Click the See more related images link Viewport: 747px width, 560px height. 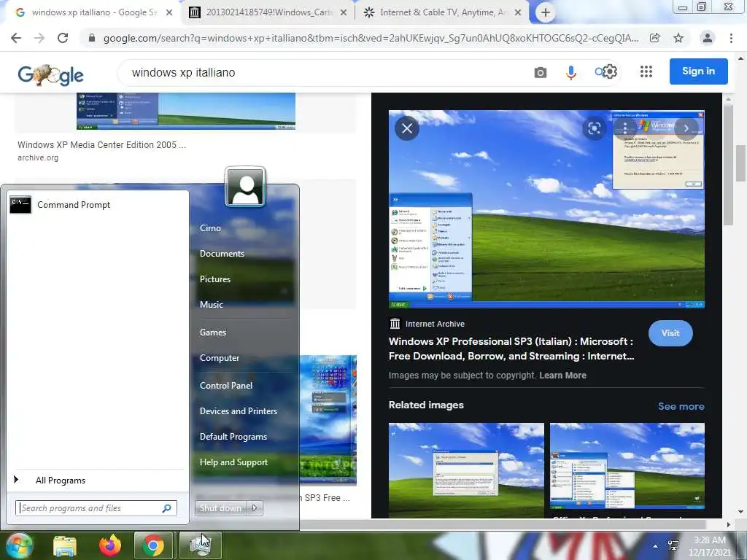point(681,406)
